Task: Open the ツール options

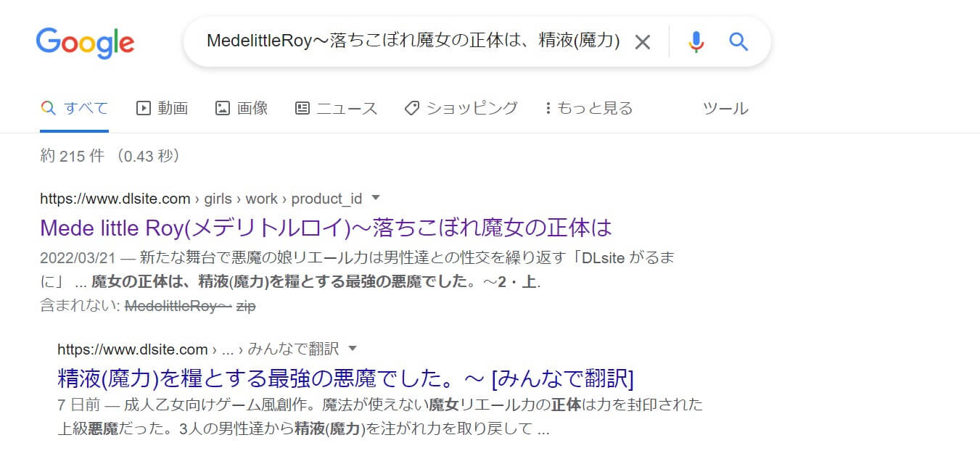Action: point(725,109)
